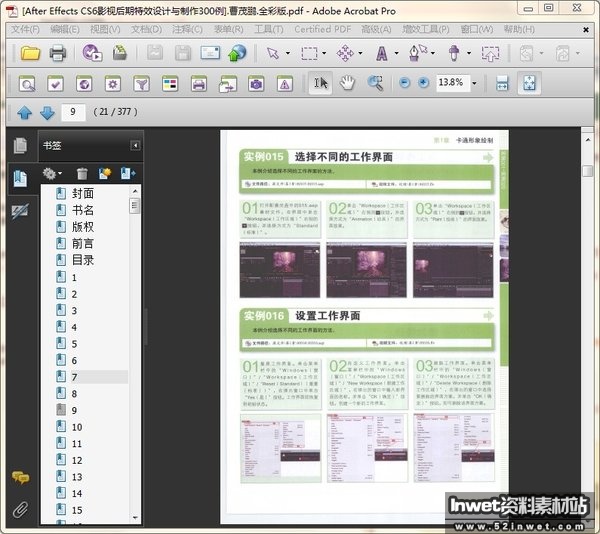Create a new bookmark star icon
This screenshot has width=600, height=534.
click(104, 173)
